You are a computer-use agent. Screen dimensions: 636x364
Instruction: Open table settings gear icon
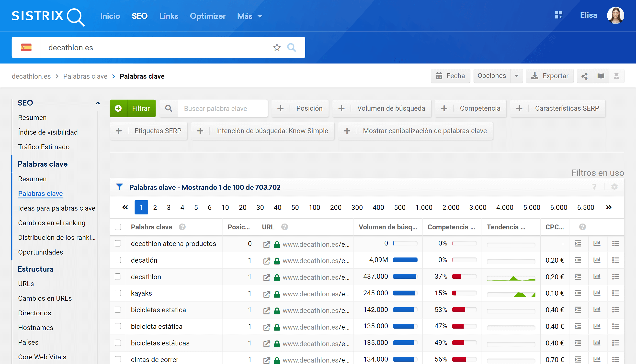coord(614,187)
